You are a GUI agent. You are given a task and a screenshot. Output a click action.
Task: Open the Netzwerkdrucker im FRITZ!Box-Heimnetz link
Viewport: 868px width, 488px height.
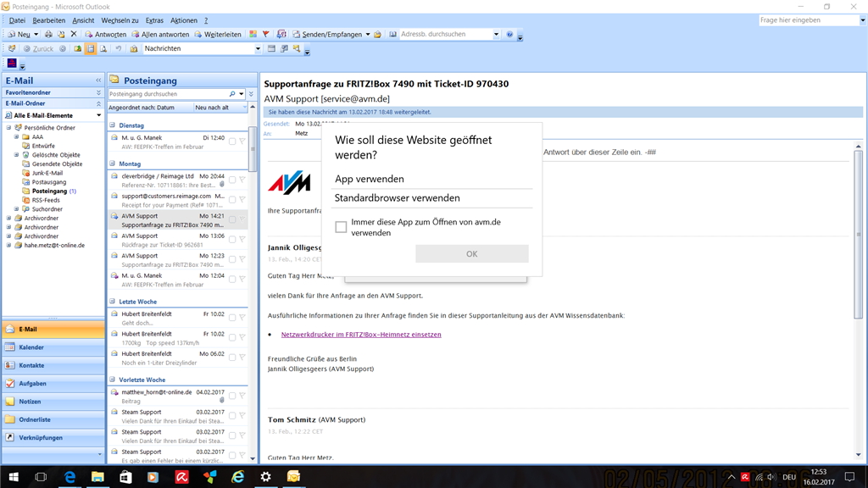[x=361, y=334]
